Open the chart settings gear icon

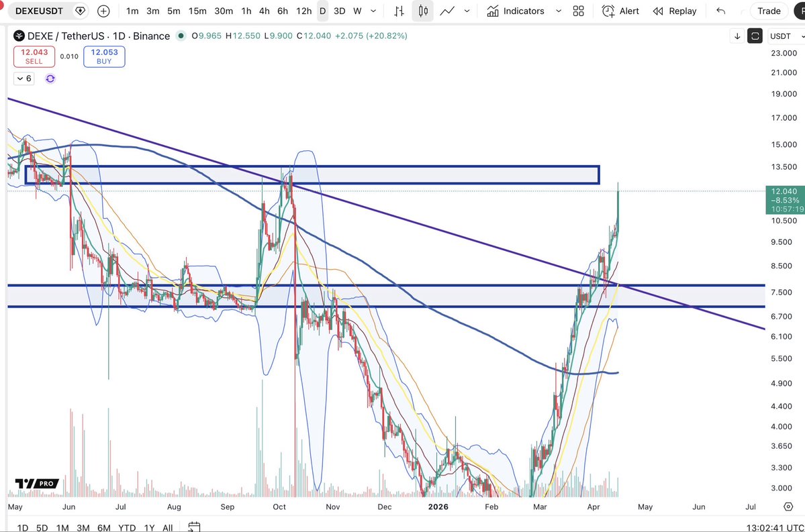tap(789, 507)
